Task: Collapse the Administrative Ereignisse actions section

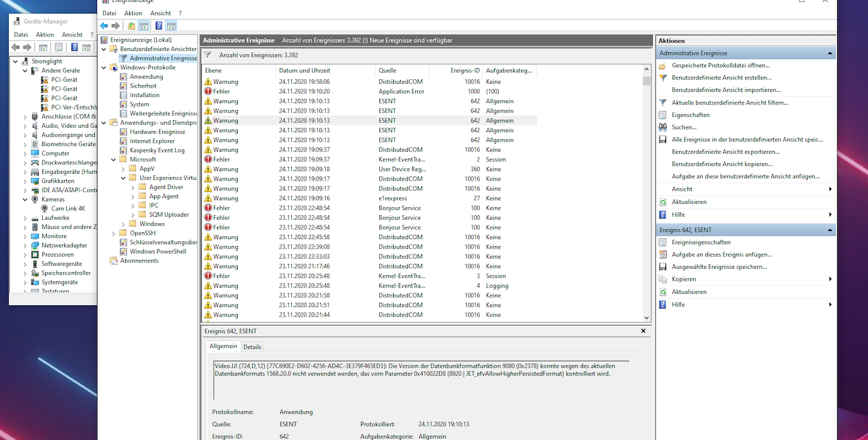Action: (x=830, y=54)
